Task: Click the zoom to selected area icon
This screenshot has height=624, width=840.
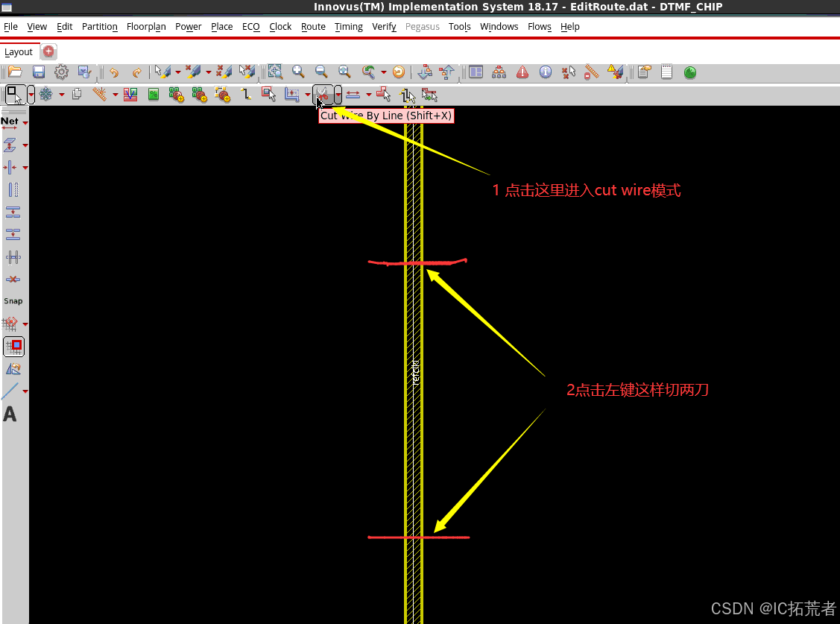Action: pos(275,72)
